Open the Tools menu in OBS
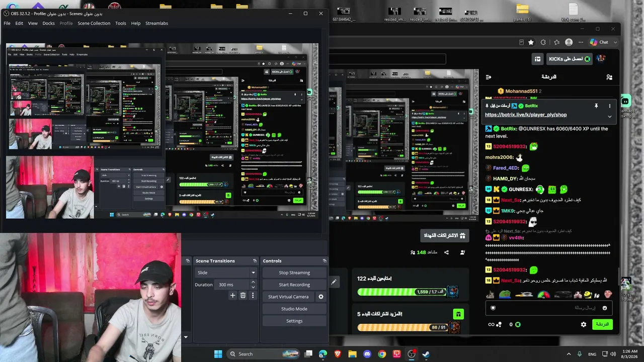The width and height of the screenshot is (644, 362). tap(121, 23)
